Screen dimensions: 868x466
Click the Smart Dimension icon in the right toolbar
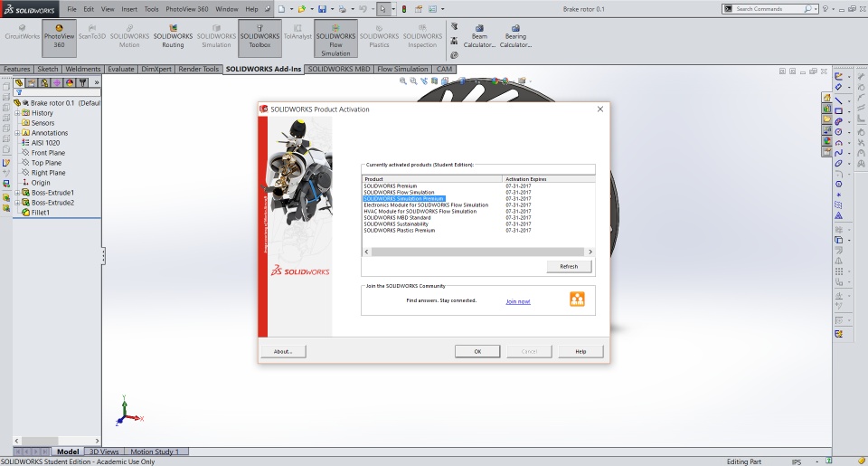coord(839,87)
